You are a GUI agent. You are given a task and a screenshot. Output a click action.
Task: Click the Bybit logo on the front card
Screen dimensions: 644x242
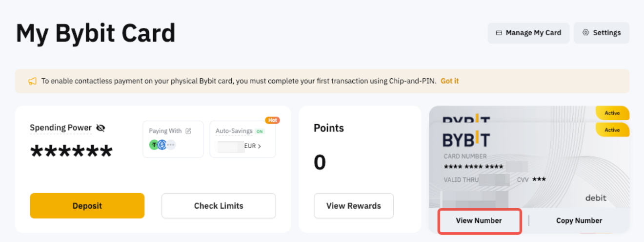pyautogui.click(x=466, y=139)
